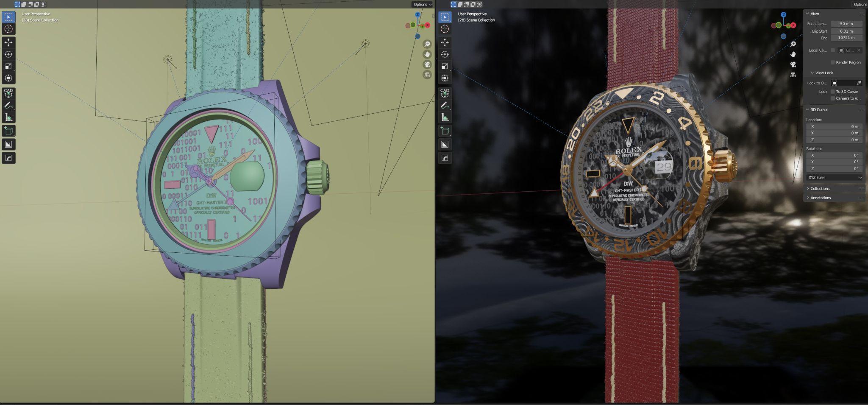Select the Annotate tool in right viewport
Image resolution: width=868 pixels, height=405 pixels.
(445, 105)
